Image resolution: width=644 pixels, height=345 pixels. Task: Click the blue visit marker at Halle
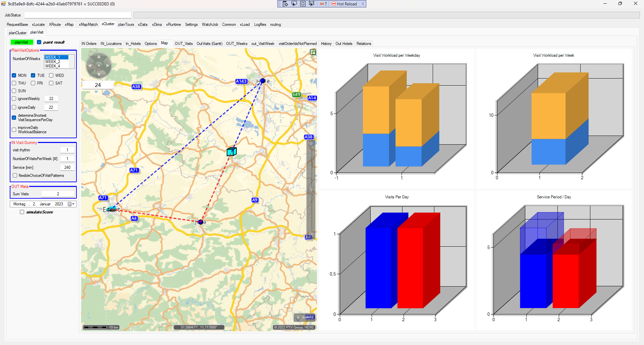(x=263, y=81)
